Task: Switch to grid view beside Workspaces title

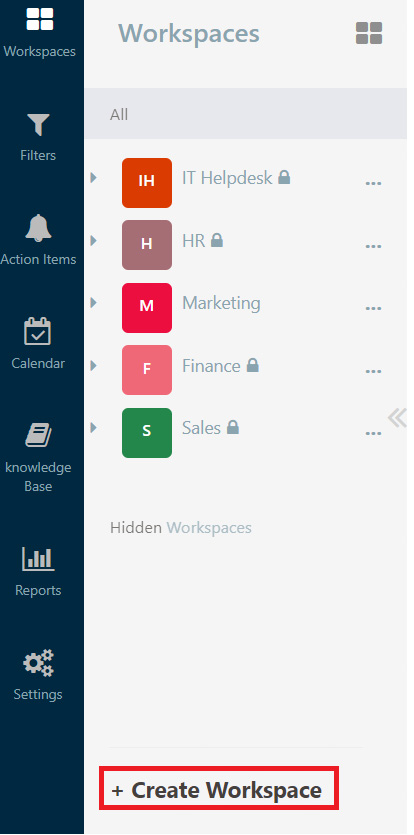Action: 369,33
